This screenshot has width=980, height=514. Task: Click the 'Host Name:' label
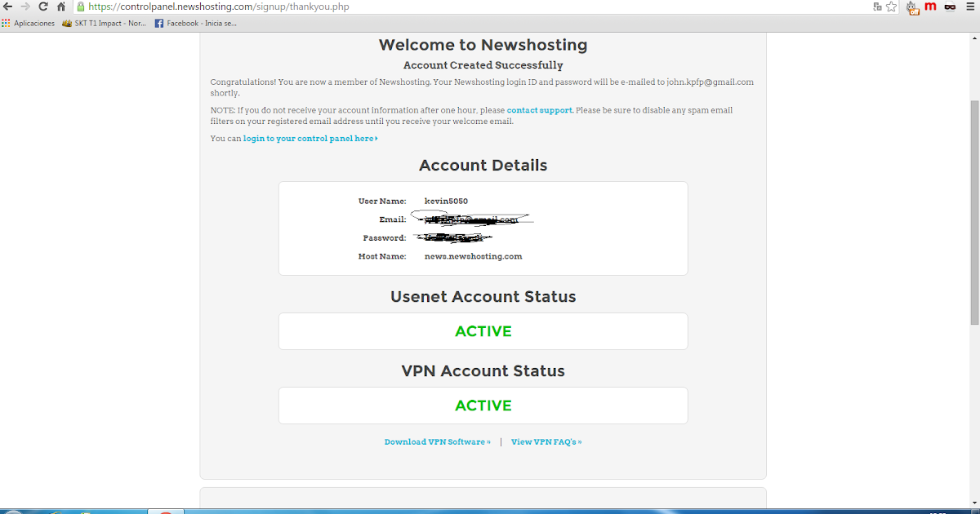coord(382,256)
